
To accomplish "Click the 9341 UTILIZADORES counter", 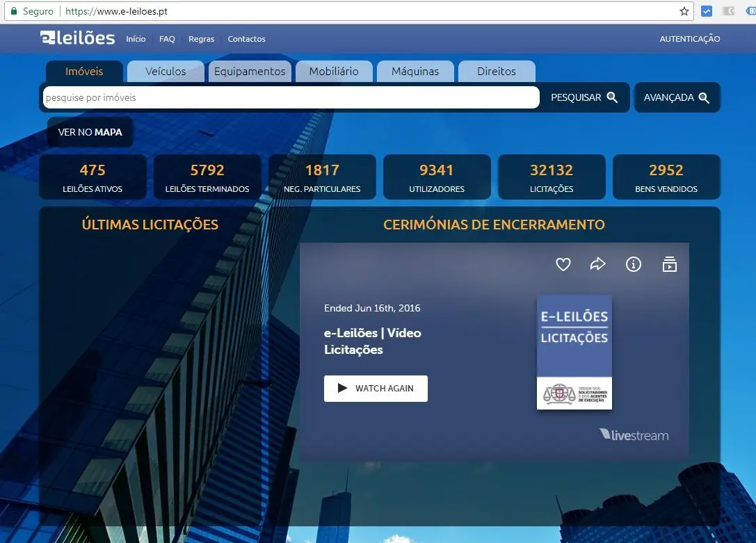I will 437,177.
